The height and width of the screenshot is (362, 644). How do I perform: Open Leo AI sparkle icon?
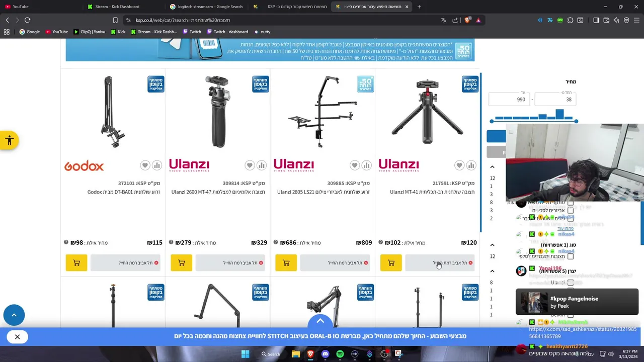(x=616, y=20)
